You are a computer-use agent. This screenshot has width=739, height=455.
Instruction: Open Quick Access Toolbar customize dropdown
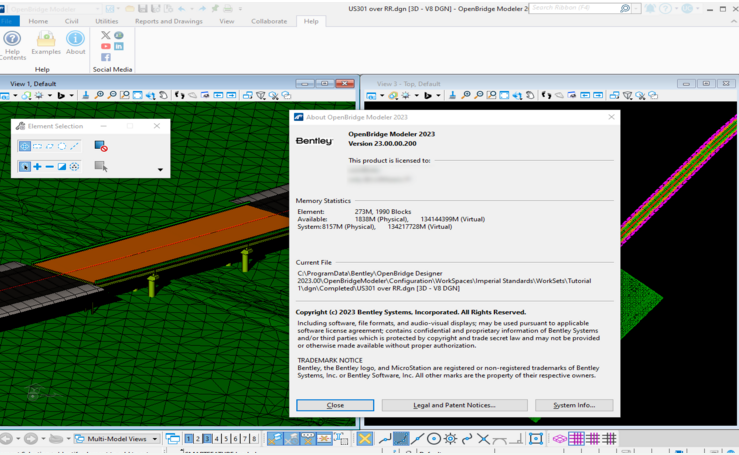point(240,9)
